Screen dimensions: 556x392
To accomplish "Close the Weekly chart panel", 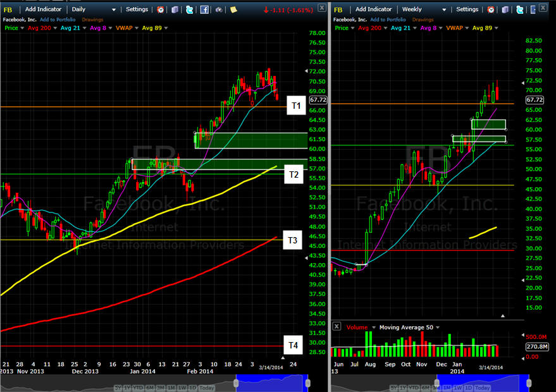I will tap(543, 8).
